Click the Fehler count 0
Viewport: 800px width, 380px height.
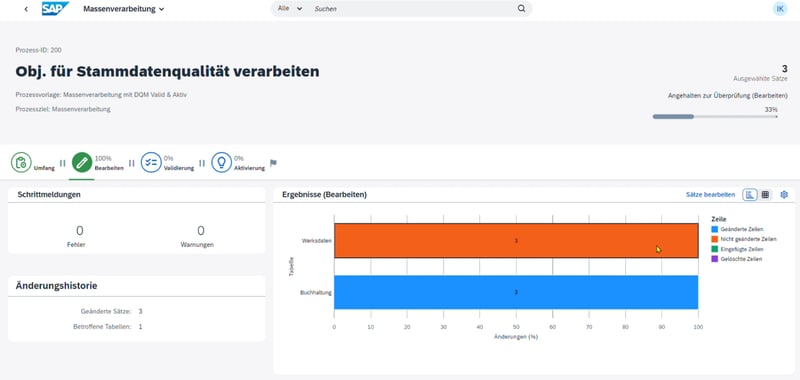80,231
